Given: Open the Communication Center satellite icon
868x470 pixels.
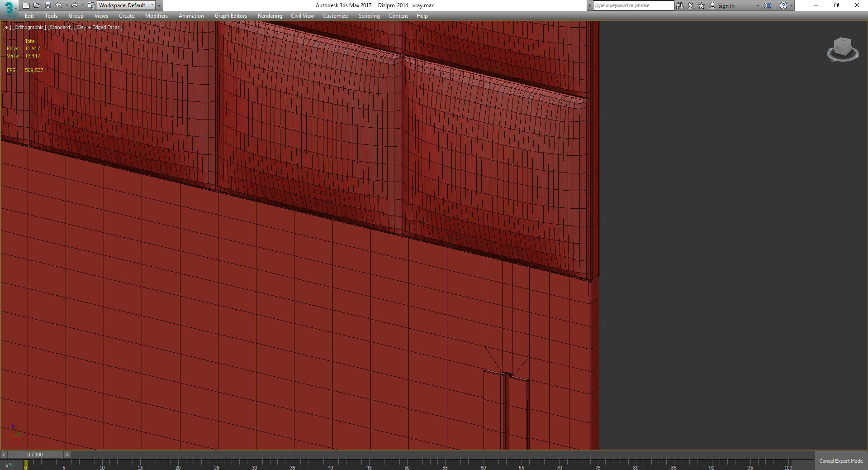Looking at the screenshot, I should coord(691,5).
